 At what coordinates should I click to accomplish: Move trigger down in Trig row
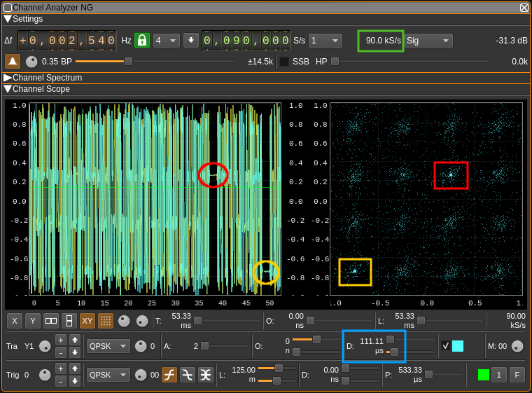pyautogui.click(x=75, y=382)
